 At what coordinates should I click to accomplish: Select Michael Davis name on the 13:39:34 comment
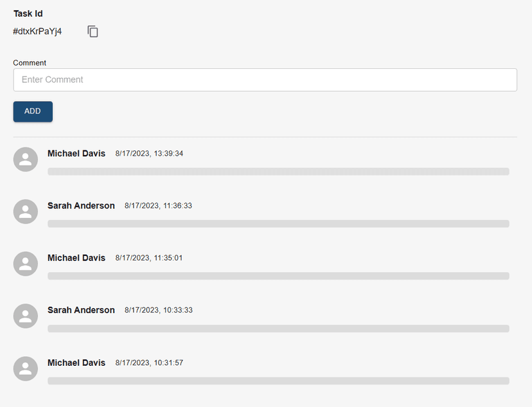pos(76,154)
